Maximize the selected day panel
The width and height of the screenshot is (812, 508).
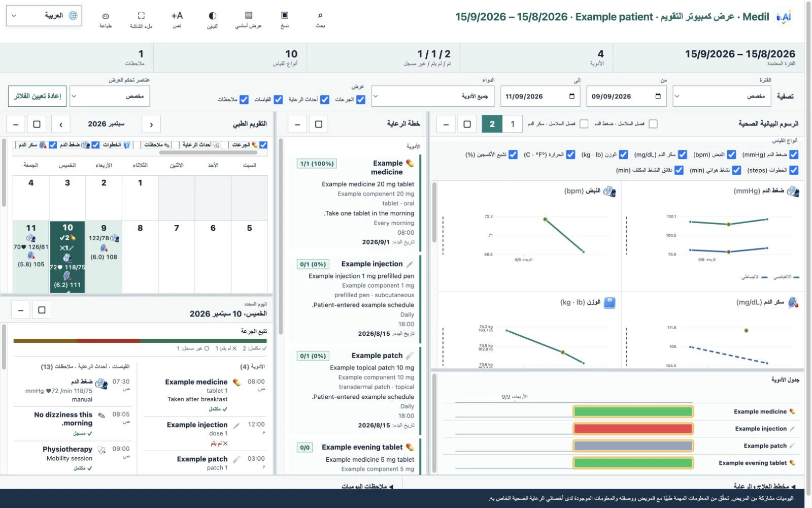[x=42, y=310]
